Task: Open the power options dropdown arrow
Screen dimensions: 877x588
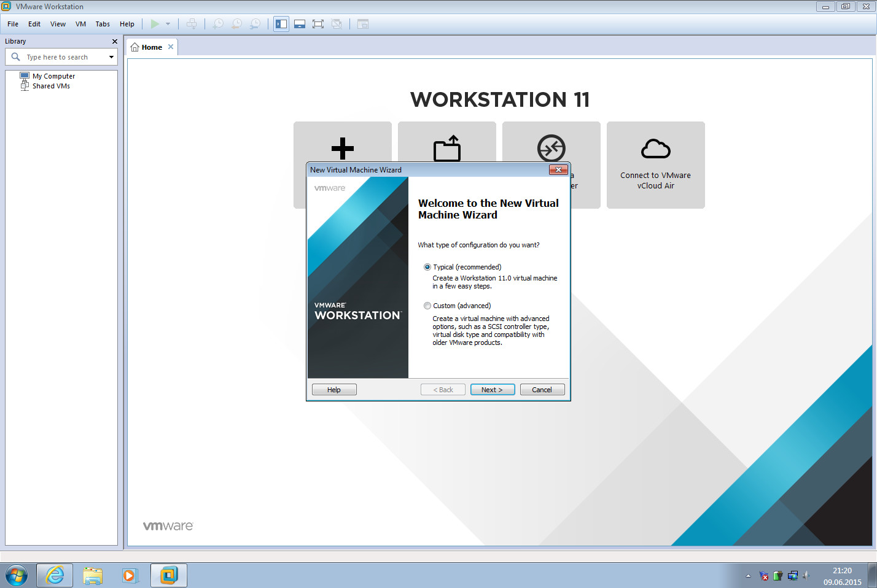Action: [168, 24]
